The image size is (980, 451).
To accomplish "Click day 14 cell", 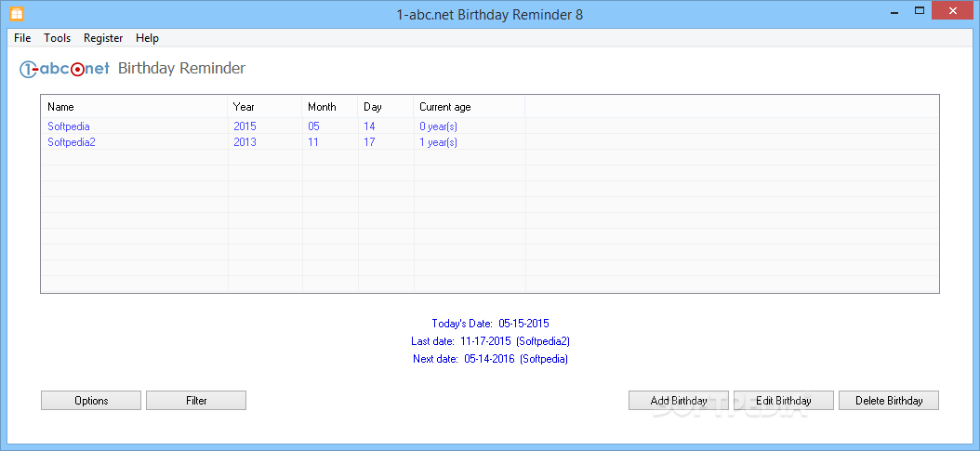I will [x=369, y=126].
